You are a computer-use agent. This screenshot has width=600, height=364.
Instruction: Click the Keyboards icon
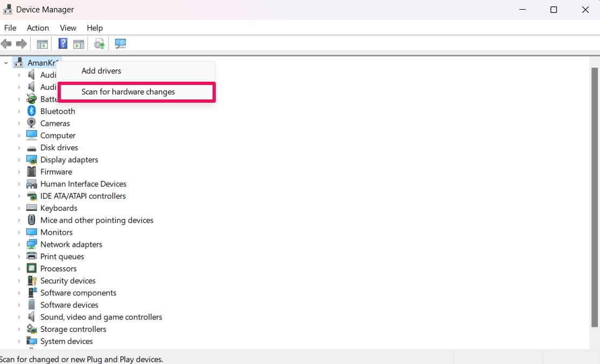(x=31, y=208)
